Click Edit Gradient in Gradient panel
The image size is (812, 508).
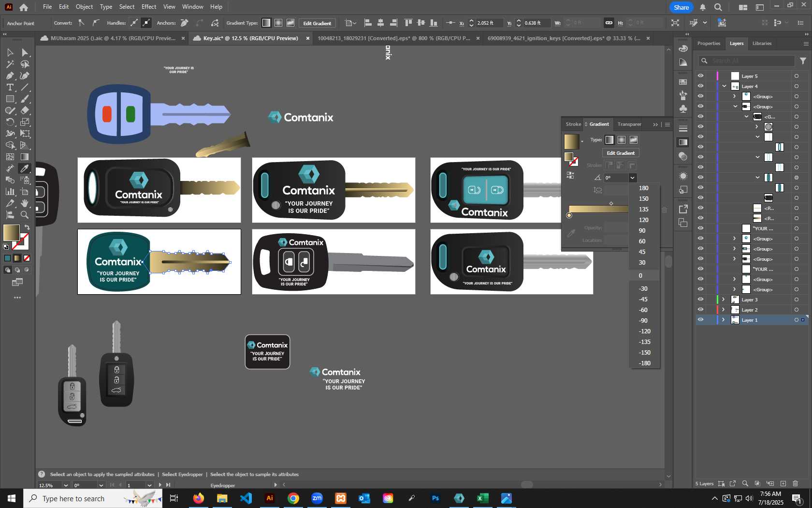[x=621, y=153]
